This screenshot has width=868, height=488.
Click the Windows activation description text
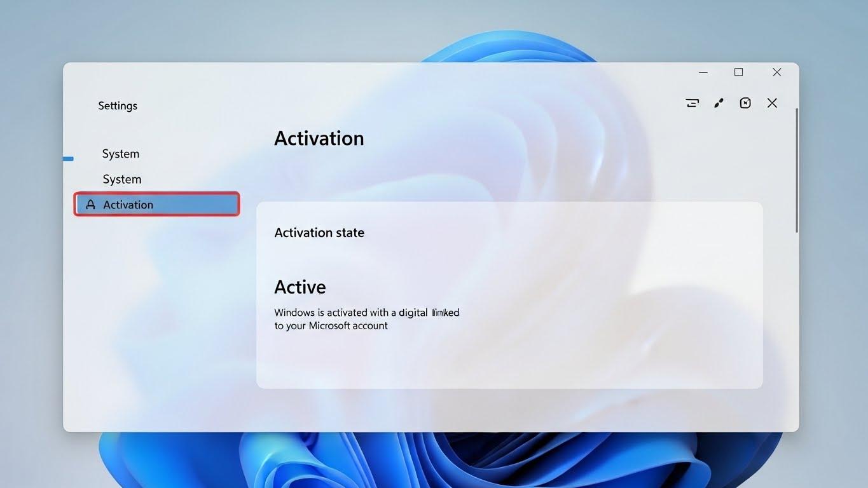pyautogui.click(x=366, y=318)
